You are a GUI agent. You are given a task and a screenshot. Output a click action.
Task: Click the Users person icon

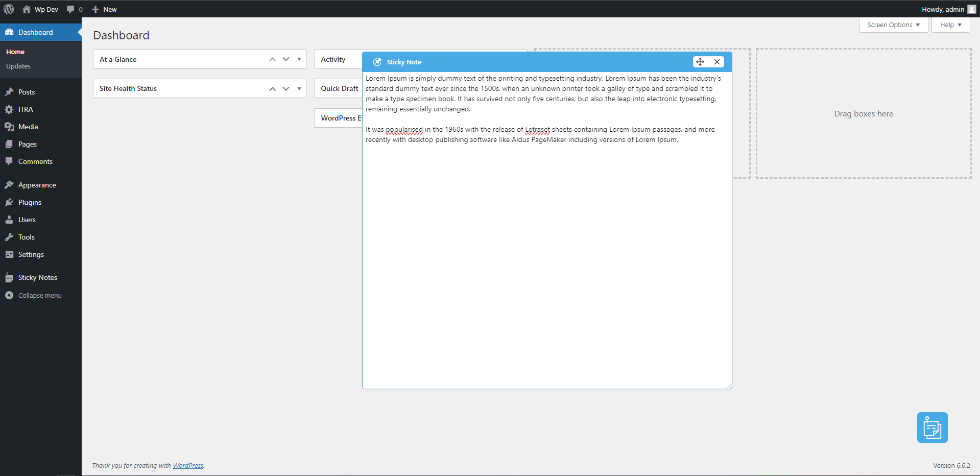9,220
